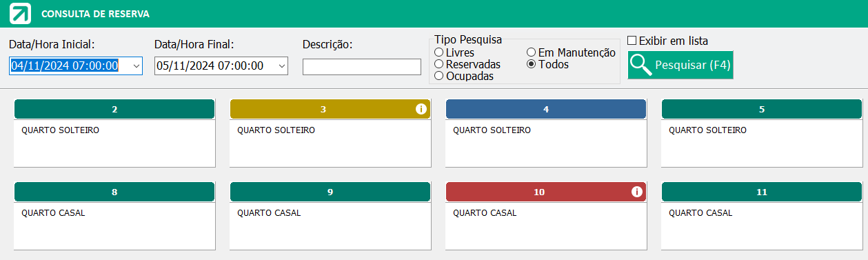
Task: Open room 11 Quarto Casal card
Action: pyautogui.click(x=762, y=226)
